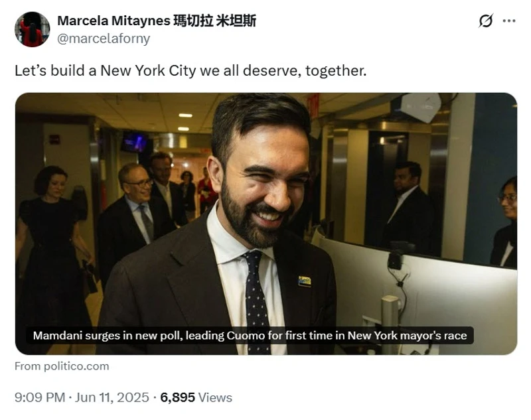531x420 pixels.
Task: Open the 6,895 Views count
Action: (196, 397)
